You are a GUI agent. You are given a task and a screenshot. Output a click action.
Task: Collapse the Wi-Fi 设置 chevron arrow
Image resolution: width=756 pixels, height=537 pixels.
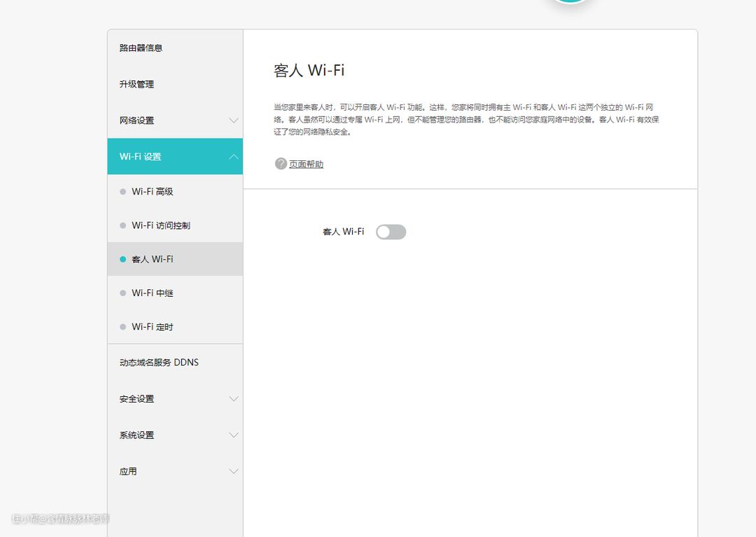pyautogui.click(x=234, y=157)
